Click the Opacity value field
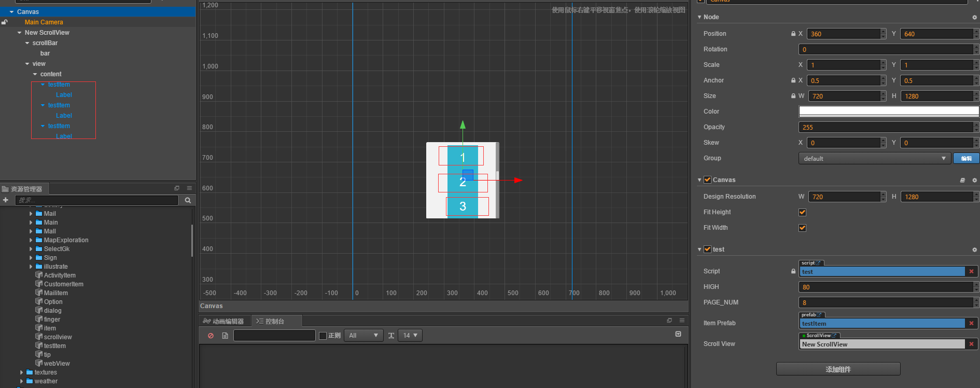This screenshot has height=388, width=980. tap(886, 127)
